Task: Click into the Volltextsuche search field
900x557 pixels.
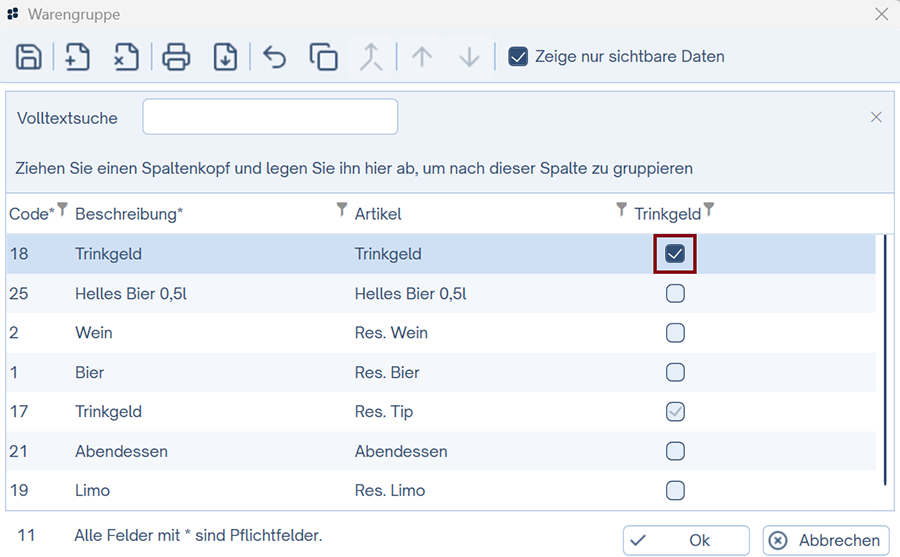Action: [x=270, y=117]
